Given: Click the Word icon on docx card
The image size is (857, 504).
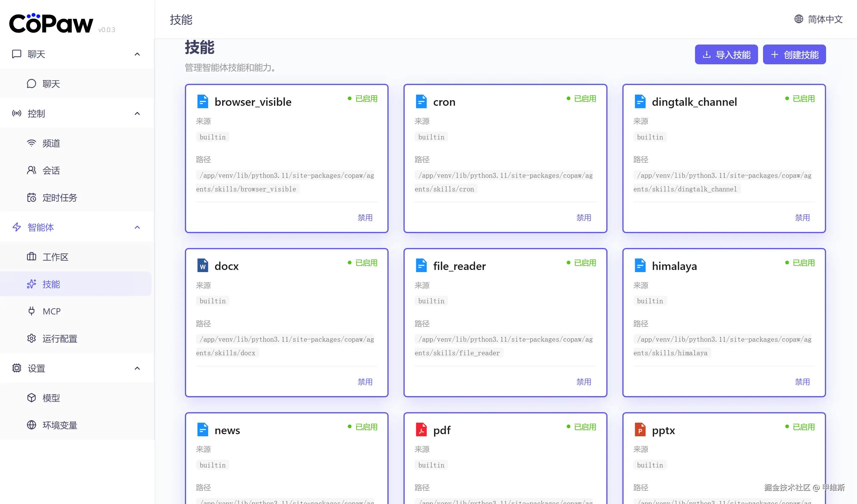Looking at the screenshot, I should click(203, 266).
